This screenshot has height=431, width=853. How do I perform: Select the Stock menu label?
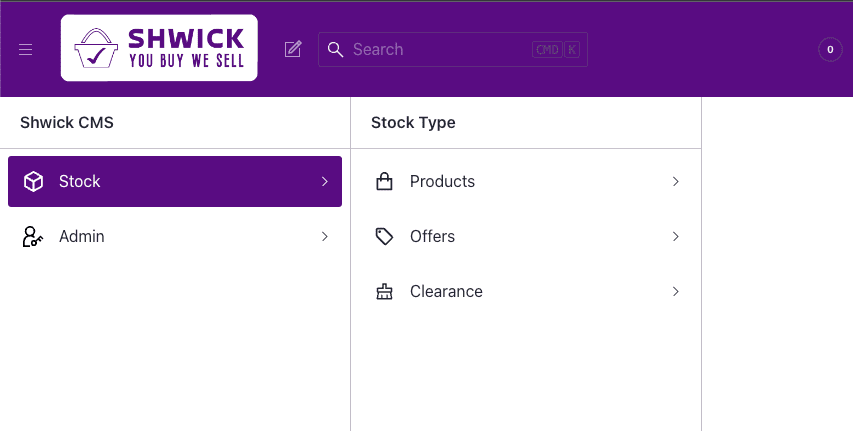[x=80, y=181]
